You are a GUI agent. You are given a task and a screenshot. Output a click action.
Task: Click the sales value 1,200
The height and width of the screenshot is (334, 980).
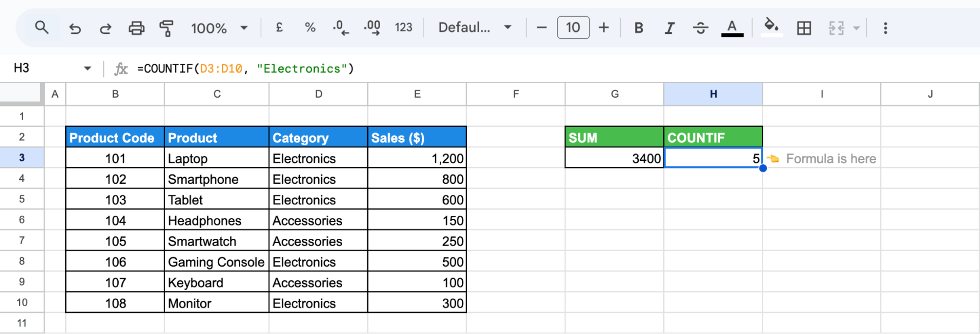coord(417,158)
